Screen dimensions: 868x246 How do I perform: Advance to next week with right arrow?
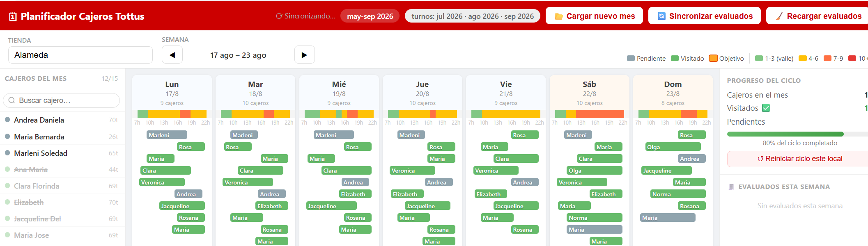304,55
